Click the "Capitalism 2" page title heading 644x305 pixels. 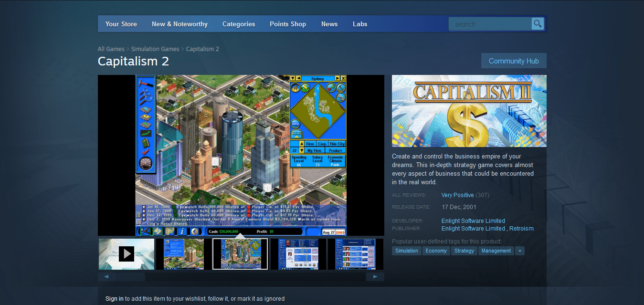[x=134, y=61]
